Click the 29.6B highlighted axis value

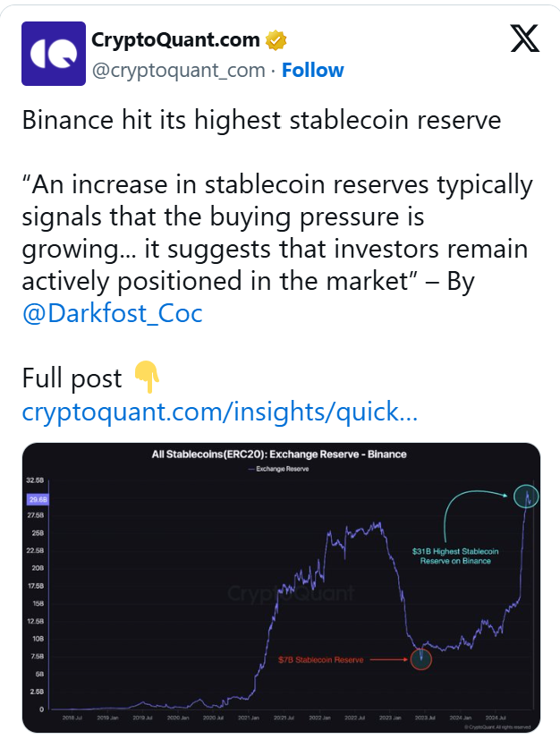click(38, 499)
